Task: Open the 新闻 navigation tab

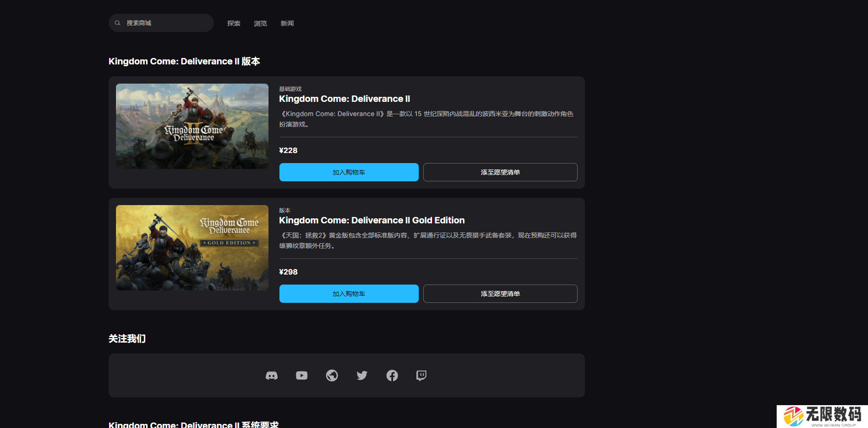Action: pyautogui.click(x=287, y=23)
